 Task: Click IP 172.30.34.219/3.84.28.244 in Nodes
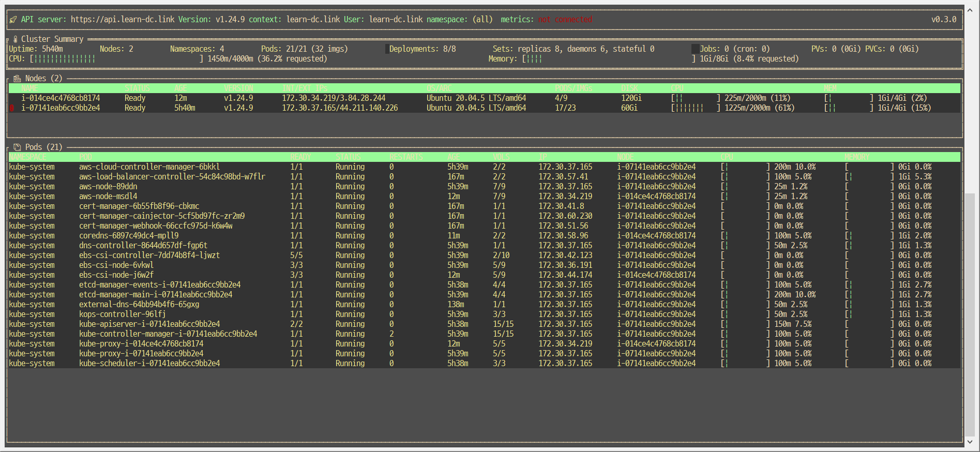coord(334,98)
